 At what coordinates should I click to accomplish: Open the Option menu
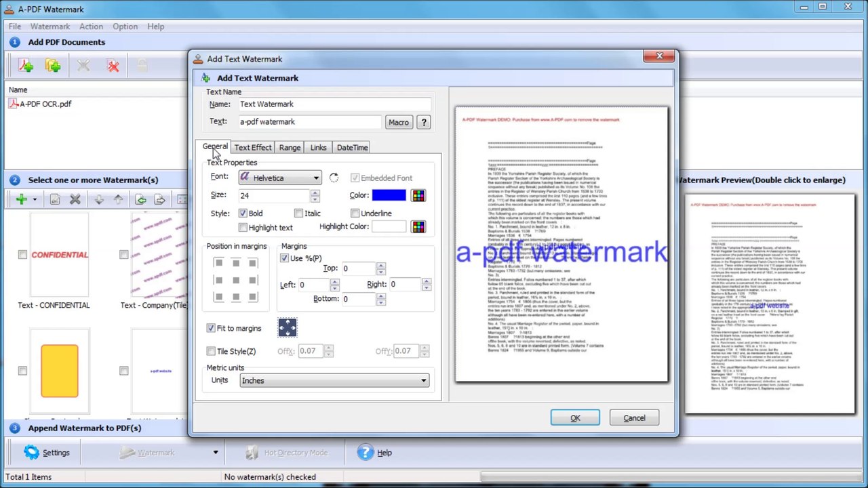[125, 26]
